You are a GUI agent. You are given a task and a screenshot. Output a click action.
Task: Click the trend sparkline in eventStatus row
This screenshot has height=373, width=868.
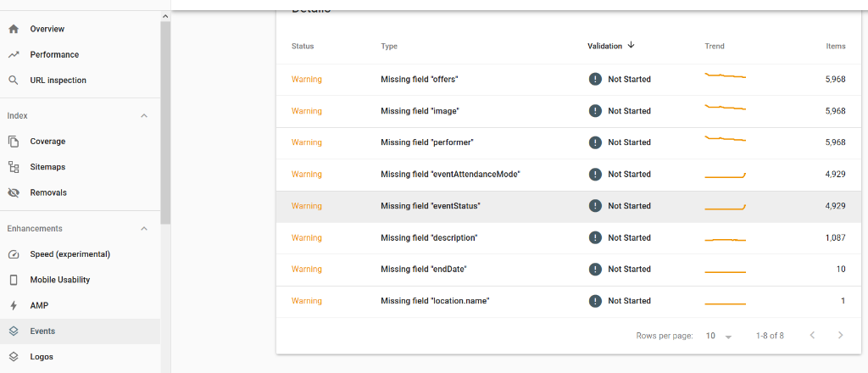pos(726,208)
